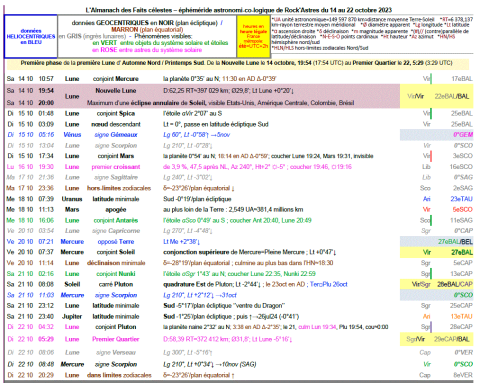Click 'apogée' event in the Mars row

116,209
